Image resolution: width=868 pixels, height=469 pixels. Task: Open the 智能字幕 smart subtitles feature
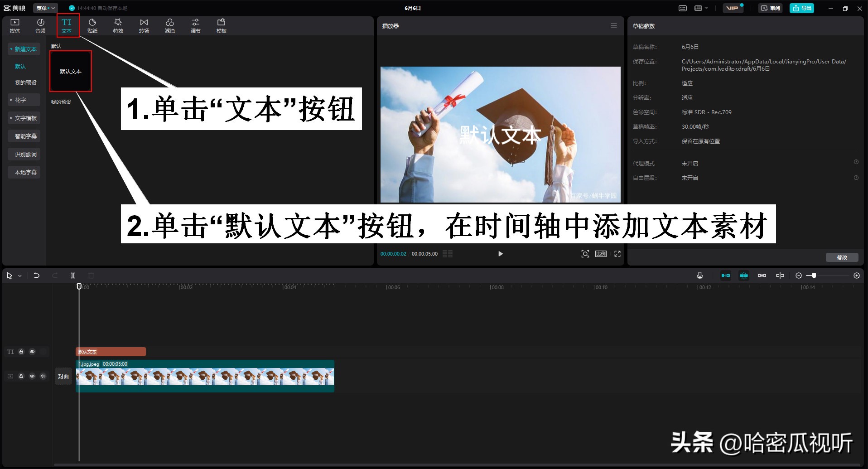point(24,135)
